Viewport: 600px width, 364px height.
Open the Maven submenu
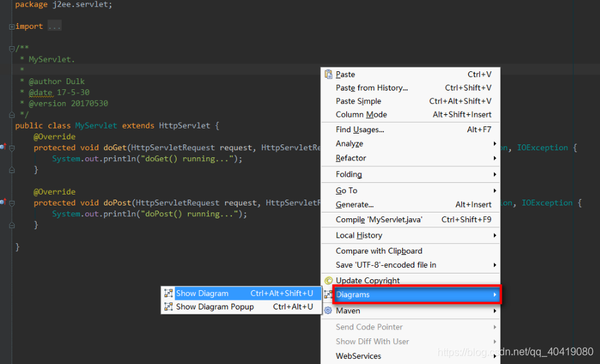click(410, 311)
